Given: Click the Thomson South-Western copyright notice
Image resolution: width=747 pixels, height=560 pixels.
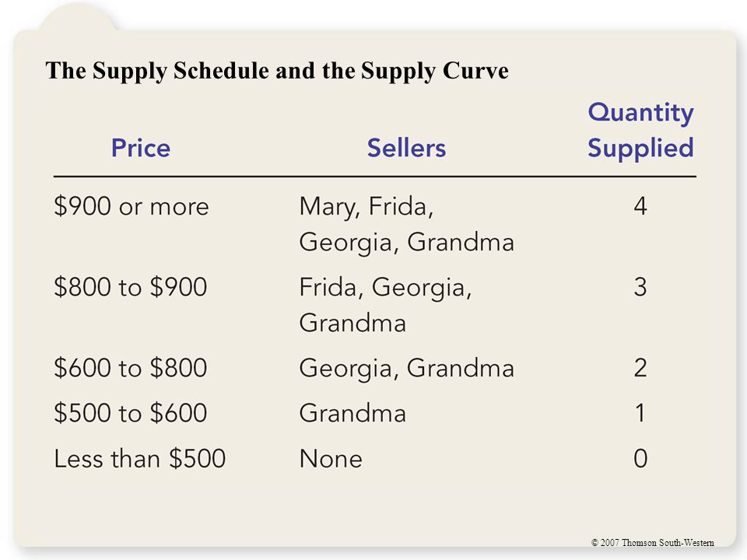Looking at the screenshot, I should coord(653,542).
